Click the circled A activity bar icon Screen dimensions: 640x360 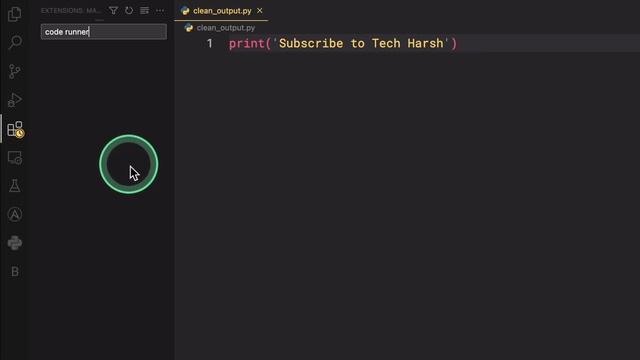pyautogui.click(x=15, y=214)
